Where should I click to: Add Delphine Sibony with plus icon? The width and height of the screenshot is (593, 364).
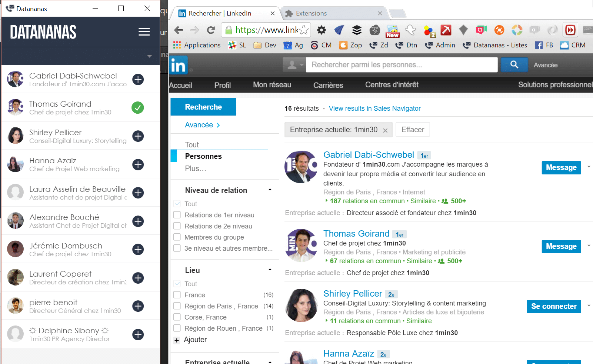pos(138,334)
